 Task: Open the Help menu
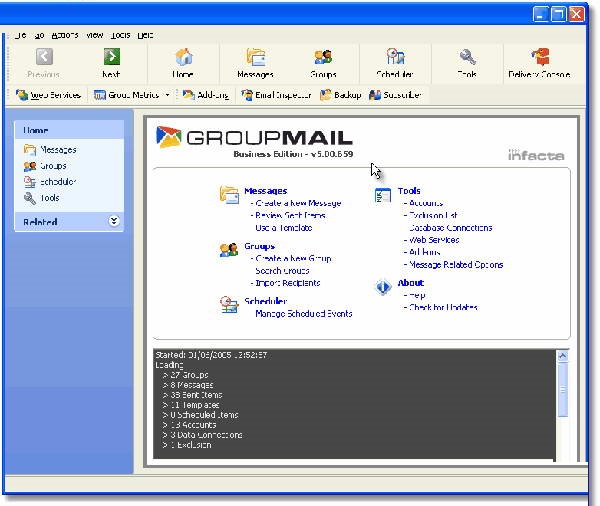point(145,35)
